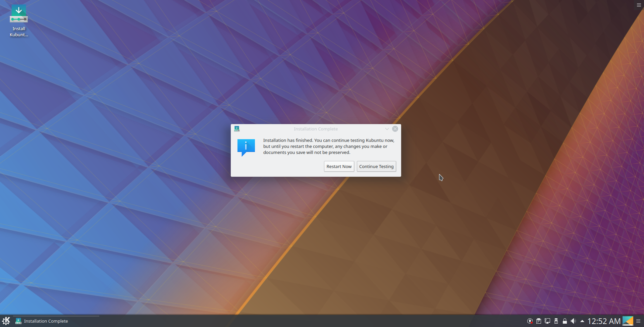Screen dimensions: 644x327
Task: Open software updates tray icon
Action: coord(530,321)
